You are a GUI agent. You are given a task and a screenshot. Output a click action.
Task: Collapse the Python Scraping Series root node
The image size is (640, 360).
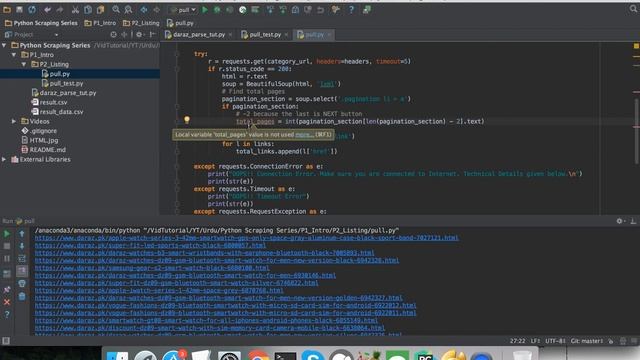(4, 45)
